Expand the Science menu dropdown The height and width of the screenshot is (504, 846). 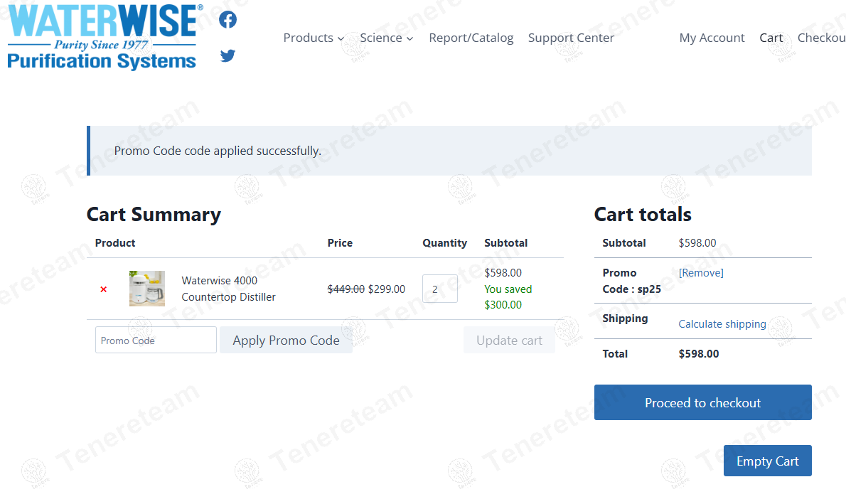click(386, 38)
